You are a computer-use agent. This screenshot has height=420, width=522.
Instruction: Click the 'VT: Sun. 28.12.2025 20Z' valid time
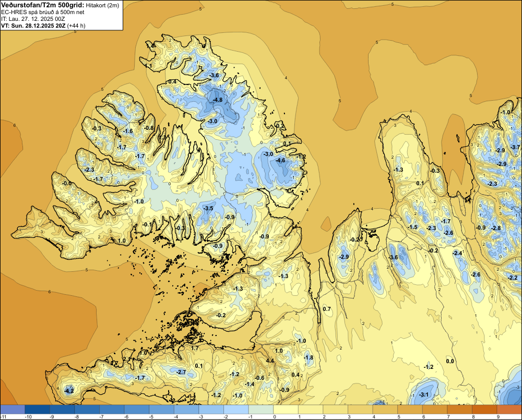pyautogui.click(x=33, y=26)
